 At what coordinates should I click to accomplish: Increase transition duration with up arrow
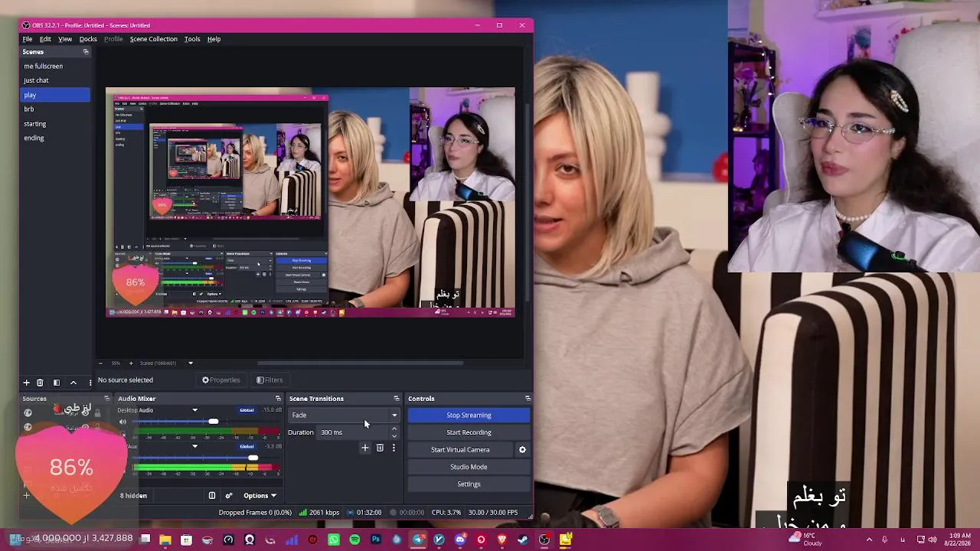tap(394, 429)
